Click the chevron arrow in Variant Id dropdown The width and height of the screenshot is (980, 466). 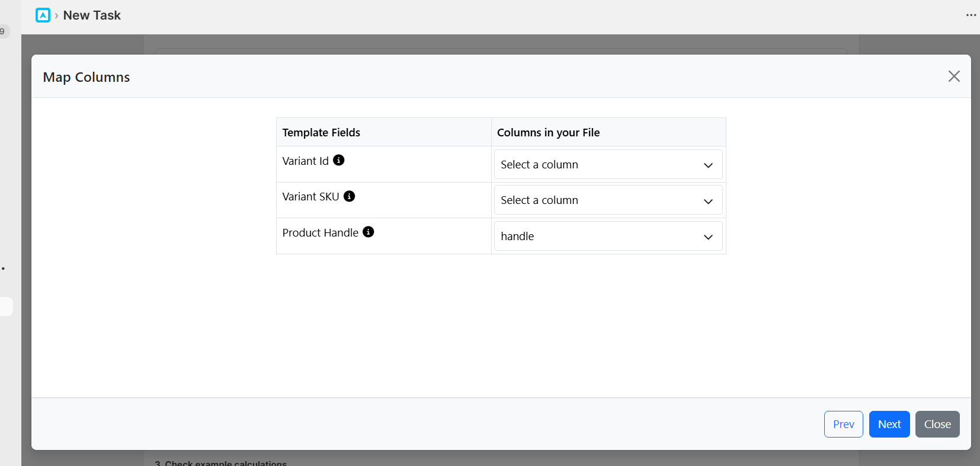tap(707, 165)
